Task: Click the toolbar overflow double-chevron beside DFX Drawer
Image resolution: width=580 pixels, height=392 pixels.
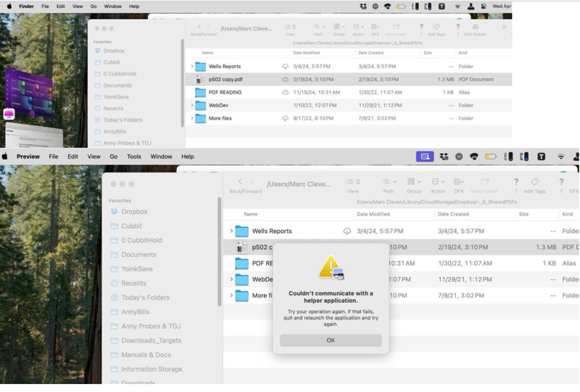Action: click(505, 27)
